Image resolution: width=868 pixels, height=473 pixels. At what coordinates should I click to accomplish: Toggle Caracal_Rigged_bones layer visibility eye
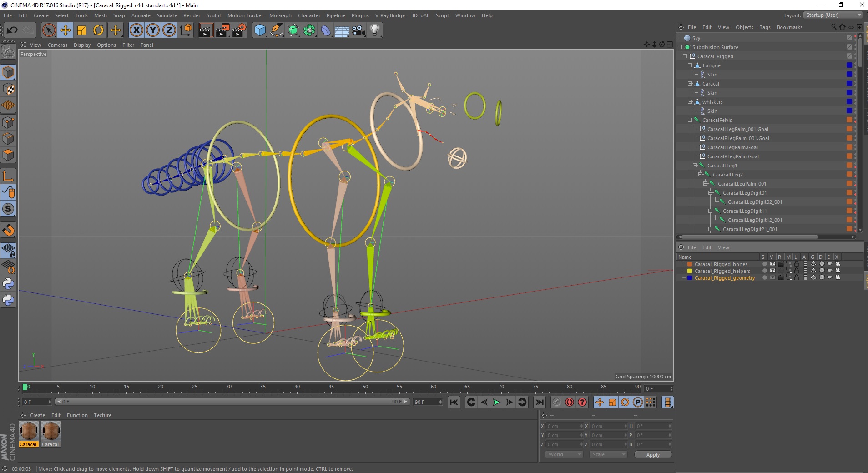tap(772, 264)
